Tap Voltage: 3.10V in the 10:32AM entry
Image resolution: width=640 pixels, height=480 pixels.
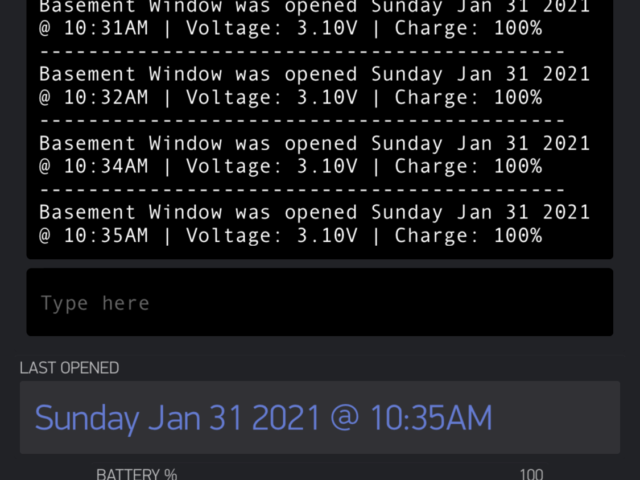pos(272,97)
